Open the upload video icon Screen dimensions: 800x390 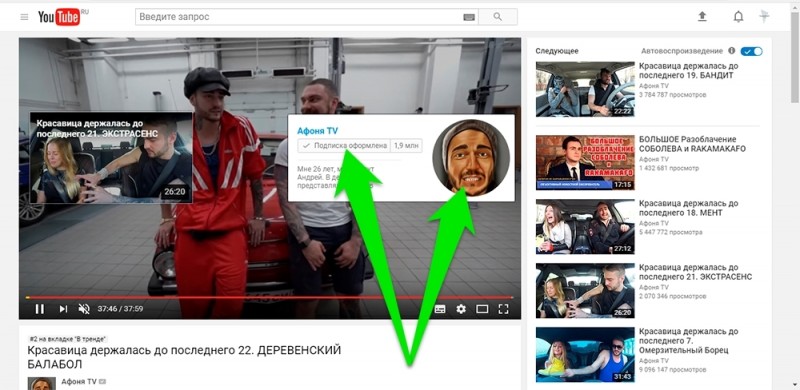702,17
